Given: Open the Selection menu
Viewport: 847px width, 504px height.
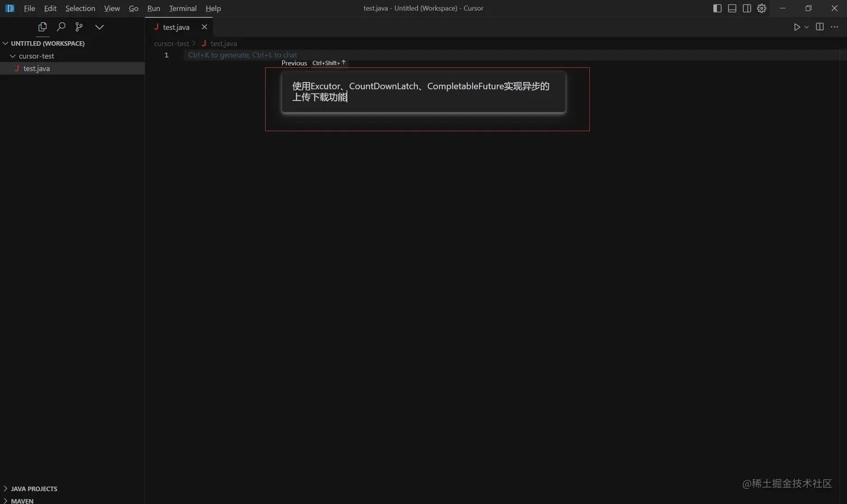Looking at the screenshot, I should click(80, 8).
